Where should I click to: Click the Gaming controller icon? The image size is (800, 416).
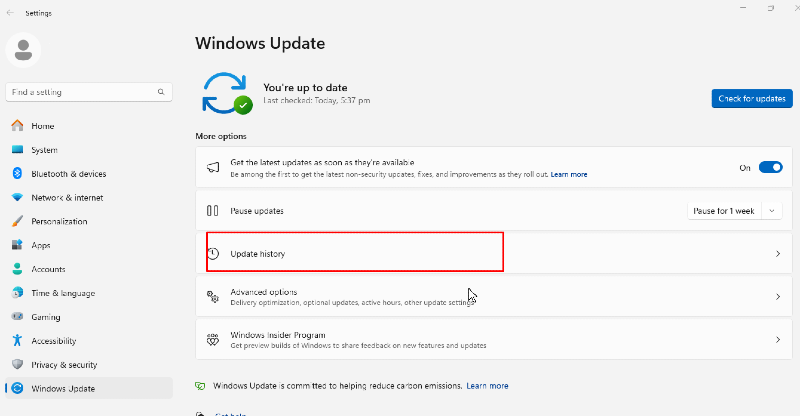17,316
